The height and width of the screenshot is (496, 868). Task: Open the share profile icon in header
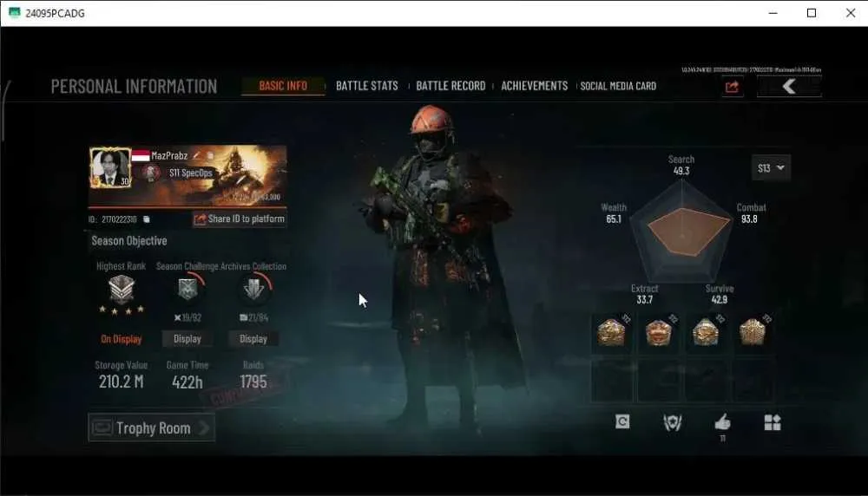coord(732,87)
